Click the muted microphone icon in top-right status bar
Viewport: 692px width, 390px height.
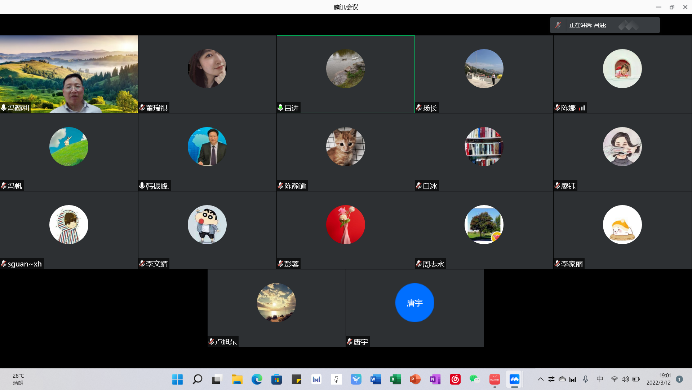click(x=558, y=25)
